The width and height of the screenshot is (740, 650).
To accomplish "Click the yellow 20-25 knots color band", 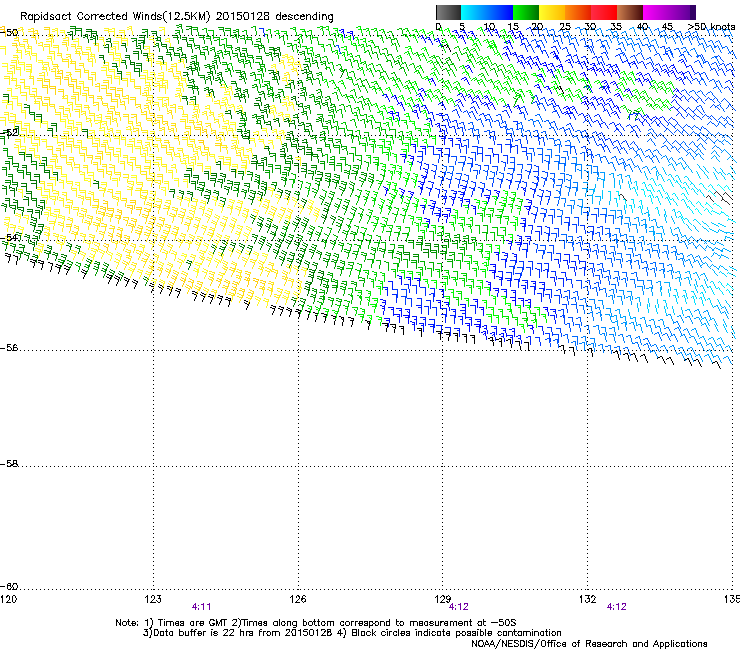I will (552, 12).
